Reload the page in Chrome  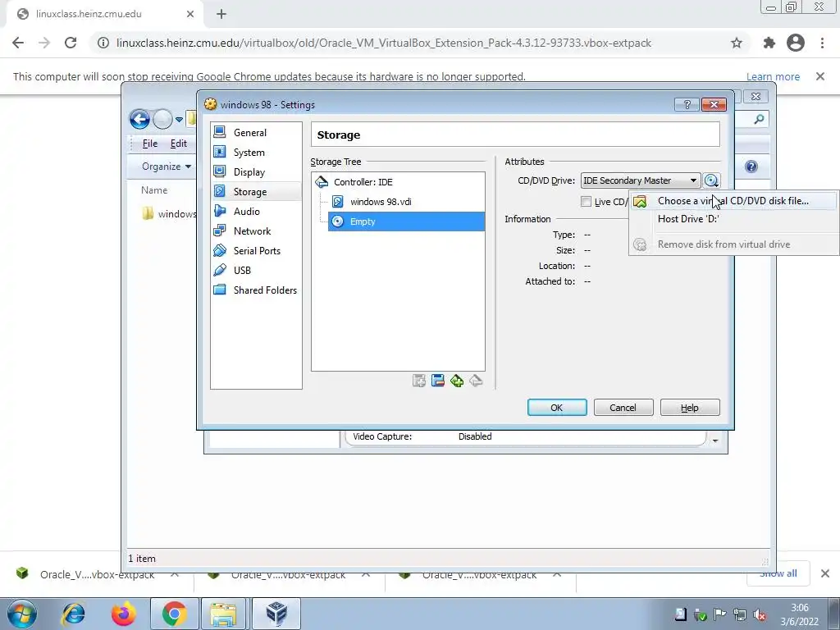71,43
